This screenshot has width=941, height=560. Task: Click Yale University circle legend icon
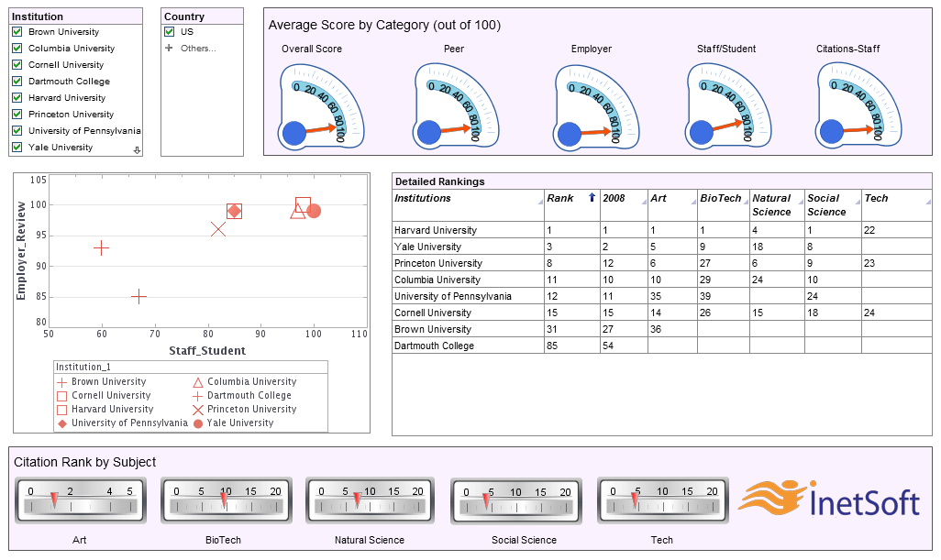197,423
